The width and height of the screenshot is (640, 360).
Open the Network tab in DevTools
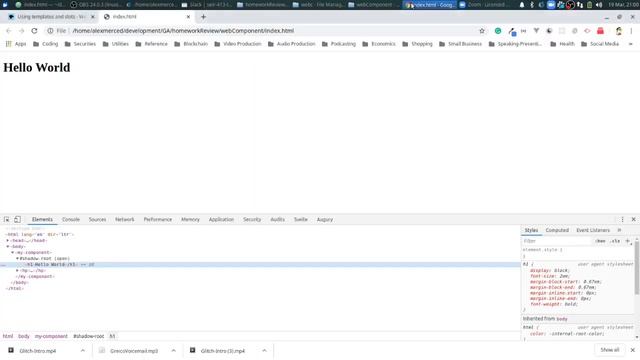click(x=124, y=220)
